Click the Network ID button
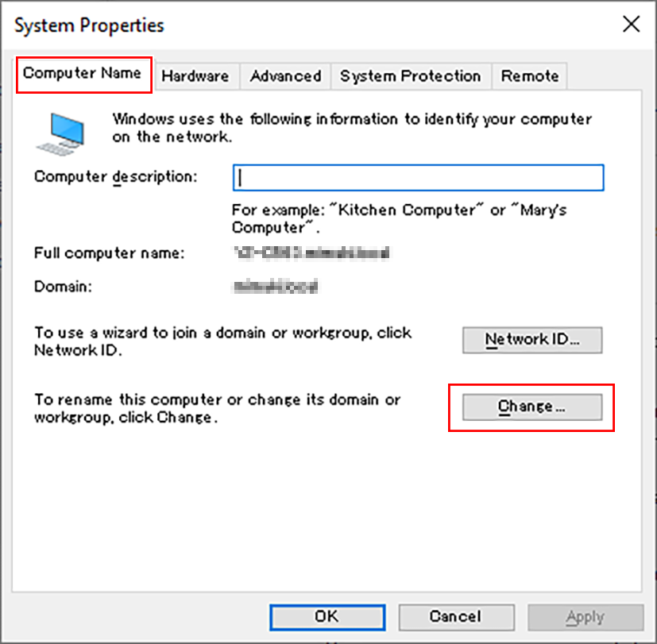Viewport: 657px width, 644px height. point(531,340)
